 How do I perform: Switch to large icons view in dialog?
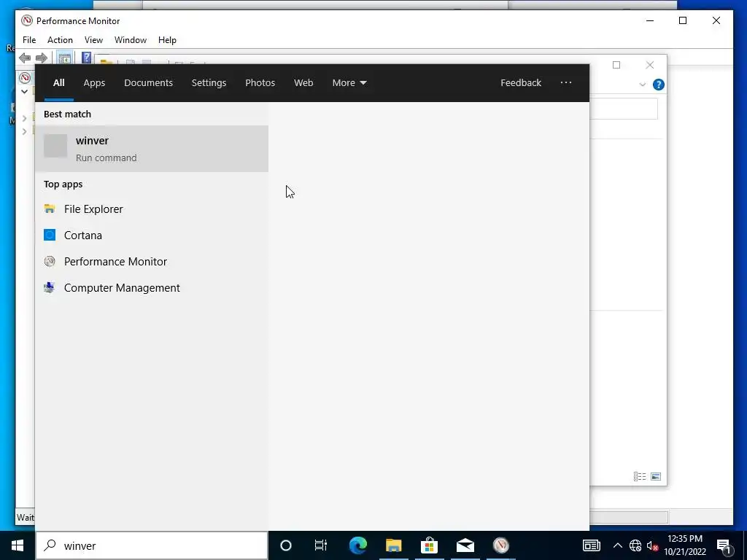[x=656, y=476]
